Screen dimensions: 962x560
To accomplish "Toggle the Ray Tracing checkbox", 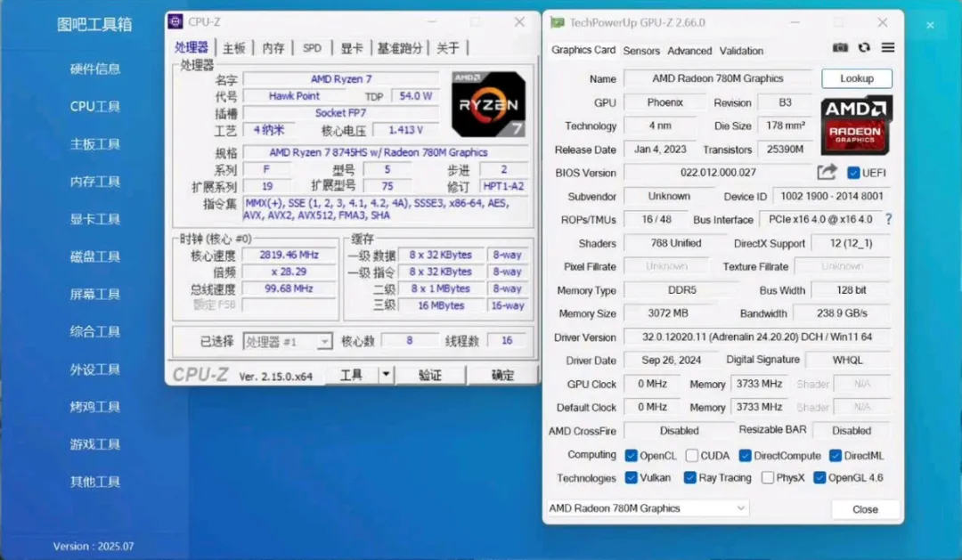I will pyautogui.click(x=689, y=478).
